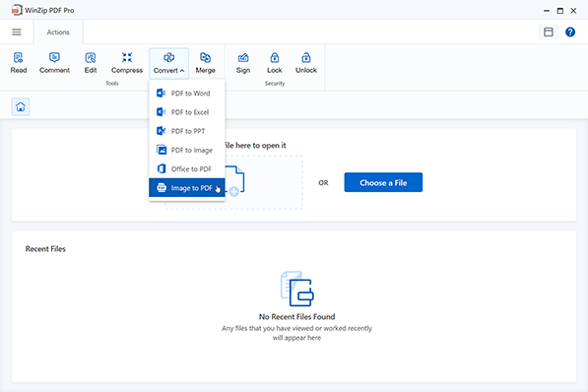Choose Office to PDF conversion
The image size is (588, 392).
click(x=187, y=168)
